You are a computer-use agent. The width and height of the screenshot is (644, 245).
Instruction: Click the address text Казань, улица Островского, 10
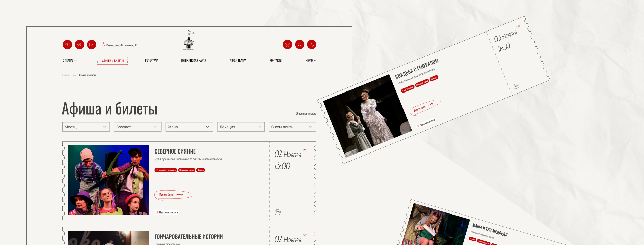click(122, 45)
